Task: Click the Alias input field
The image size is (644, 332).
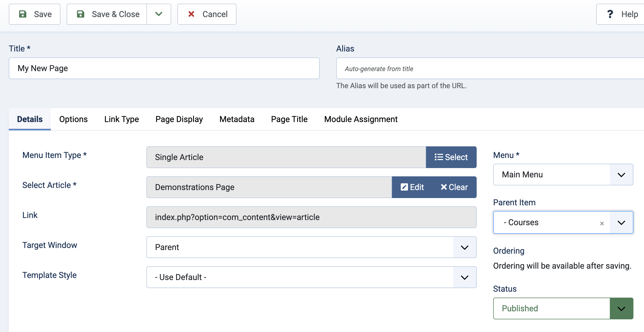Action: click(x=490, y=68)
